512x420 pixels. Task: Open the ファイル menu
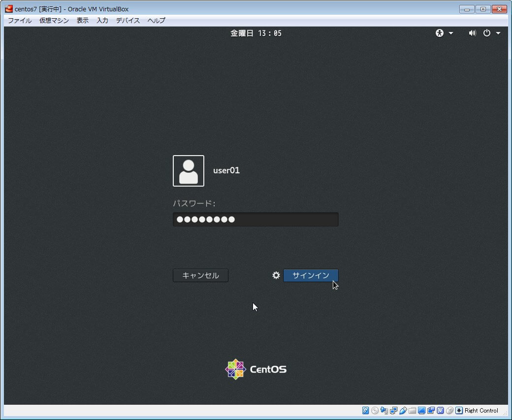[20, 21]
